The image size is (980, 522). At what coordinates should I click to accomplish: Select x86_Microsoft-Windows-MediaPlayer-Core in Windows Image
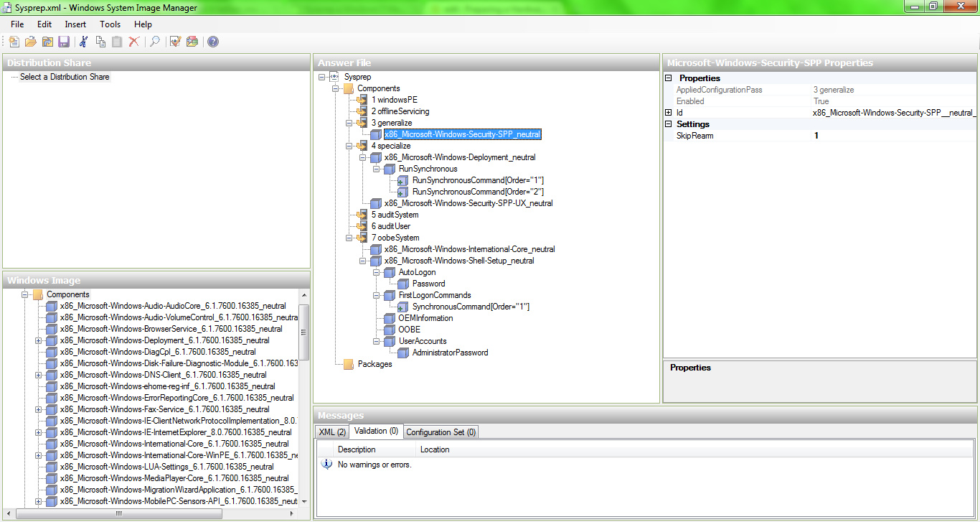click(x=174, y=478)
